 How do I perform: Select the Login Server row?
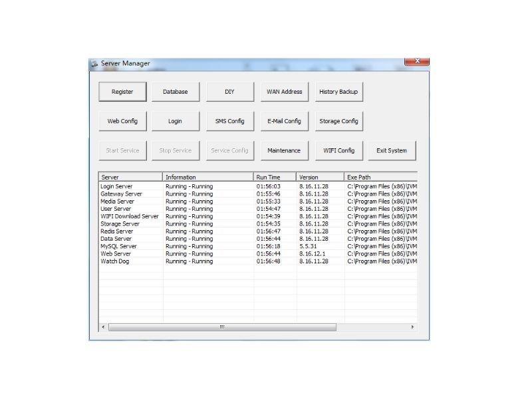258,186
